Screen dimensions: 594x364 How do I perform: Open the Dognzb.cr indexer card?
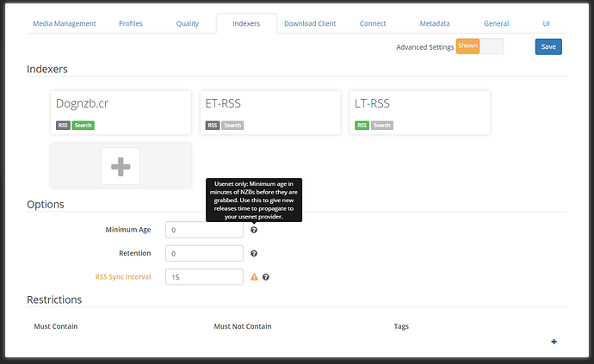click(121, 113)
